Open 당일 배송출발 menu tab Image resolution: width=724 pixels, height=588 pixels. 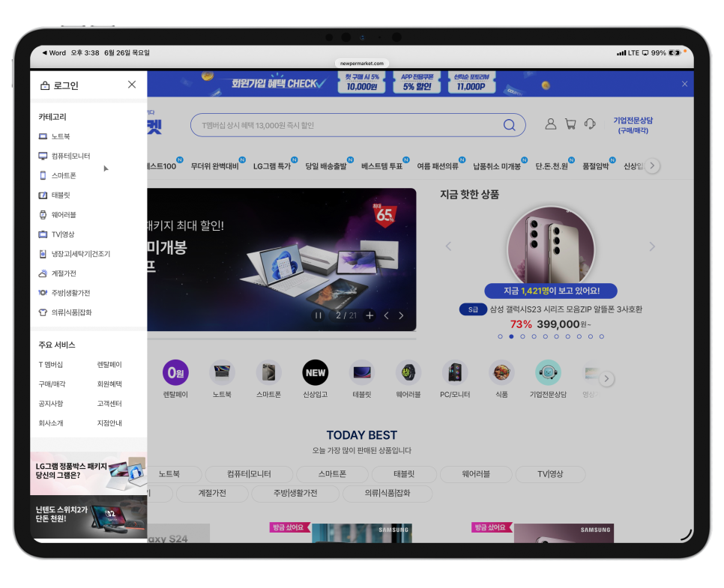pyautogui.click(x=326, y=166)
